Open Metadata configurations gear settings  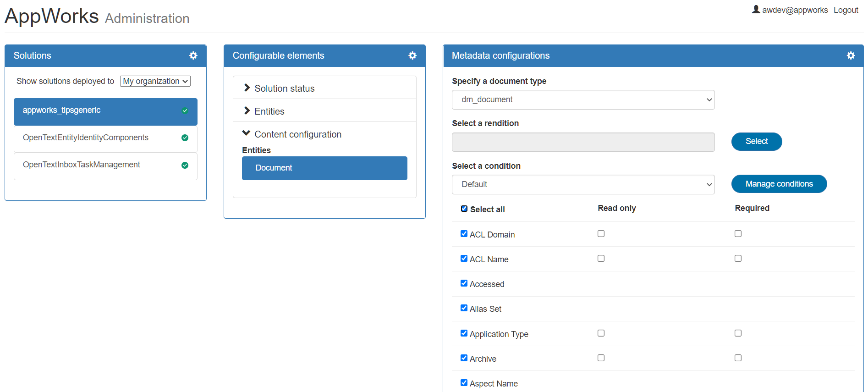pyautogui.click(x=851, y=55)
